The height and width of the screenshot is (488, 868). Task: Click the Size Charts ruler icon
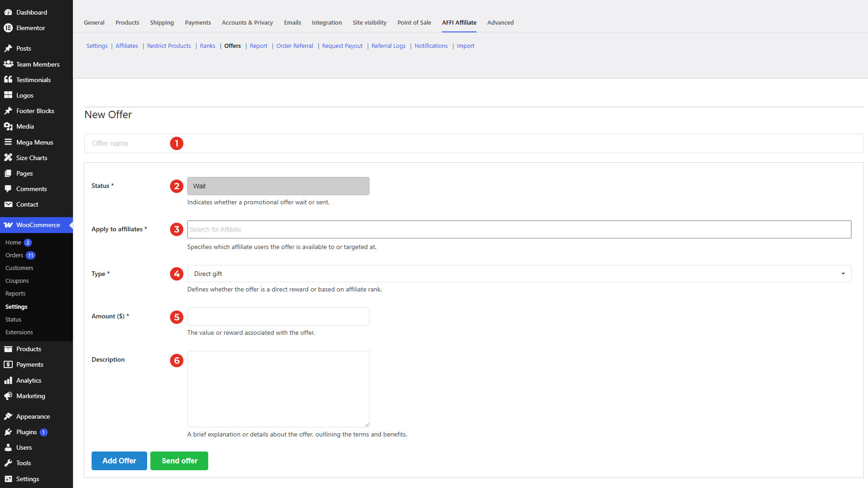[x=8, y=158]
